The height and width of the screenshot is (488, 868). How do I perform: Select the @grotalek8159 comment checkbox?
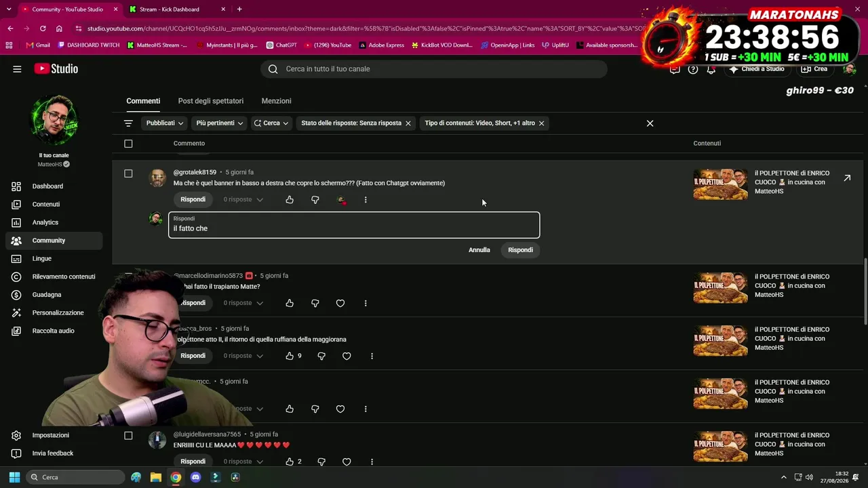pos(128,174)
